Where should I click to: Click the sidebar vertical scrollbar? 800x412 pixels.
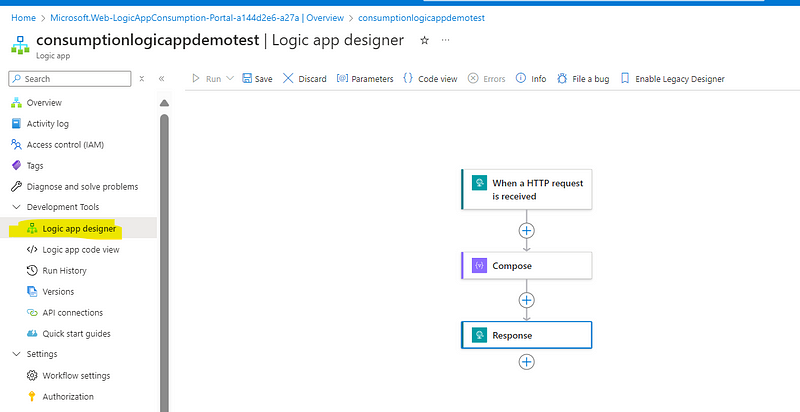pyautogui.click(x=164, y=263)
